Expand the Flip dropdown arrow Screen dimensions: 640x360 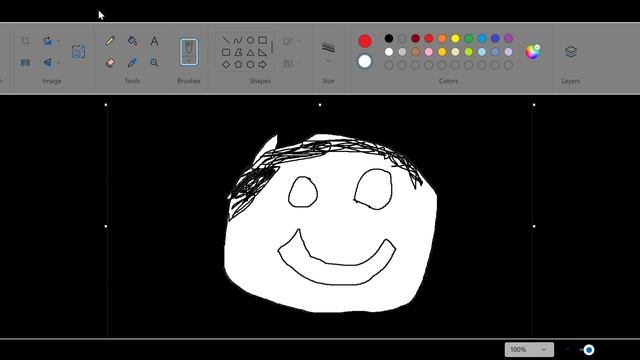[59, 63]
